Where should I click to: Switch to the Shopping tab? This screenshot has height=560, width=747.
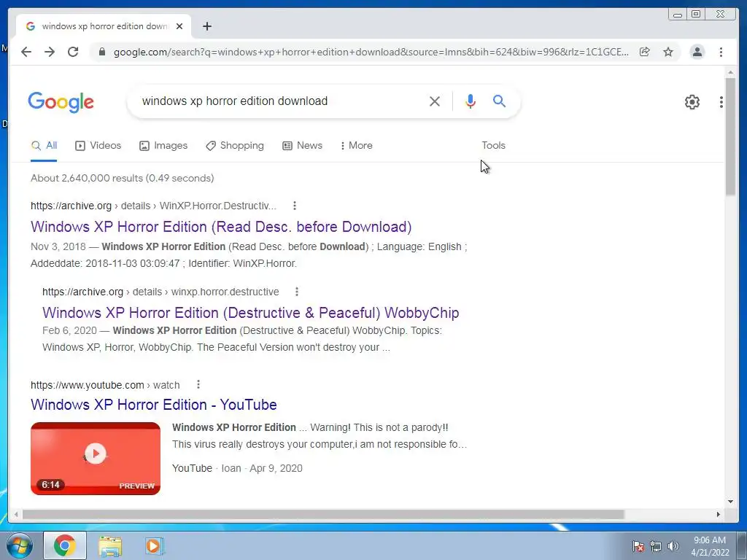235,146
